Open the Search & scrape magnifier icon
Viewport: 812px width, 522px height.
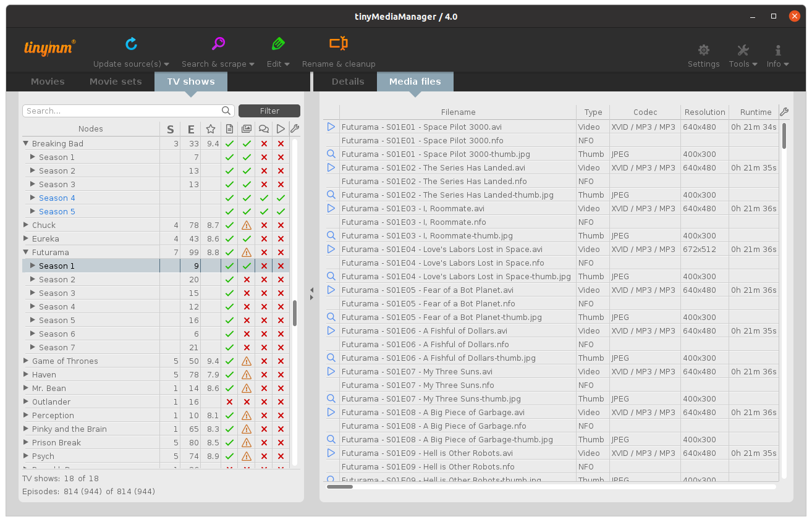point(218,44)
